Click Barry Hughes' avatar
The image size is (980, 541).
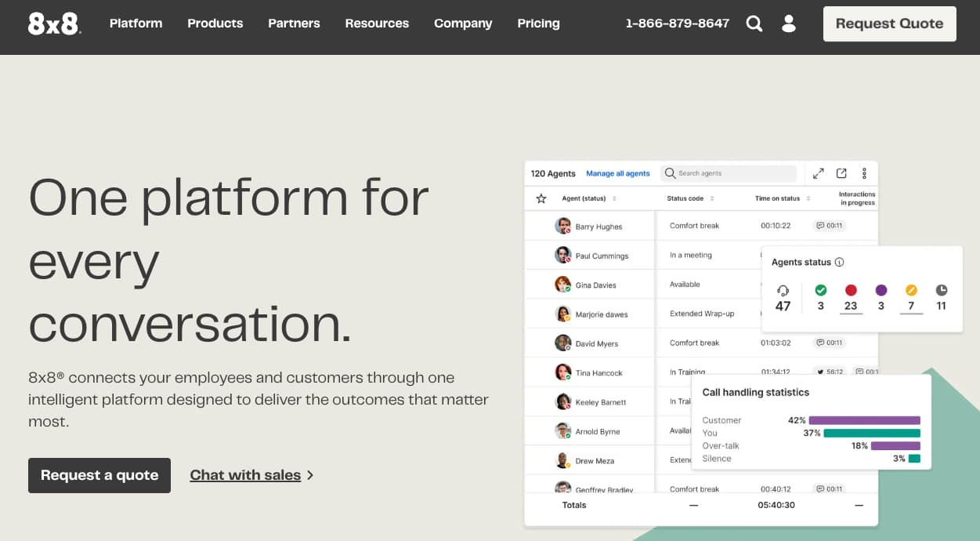pos(563,226)
